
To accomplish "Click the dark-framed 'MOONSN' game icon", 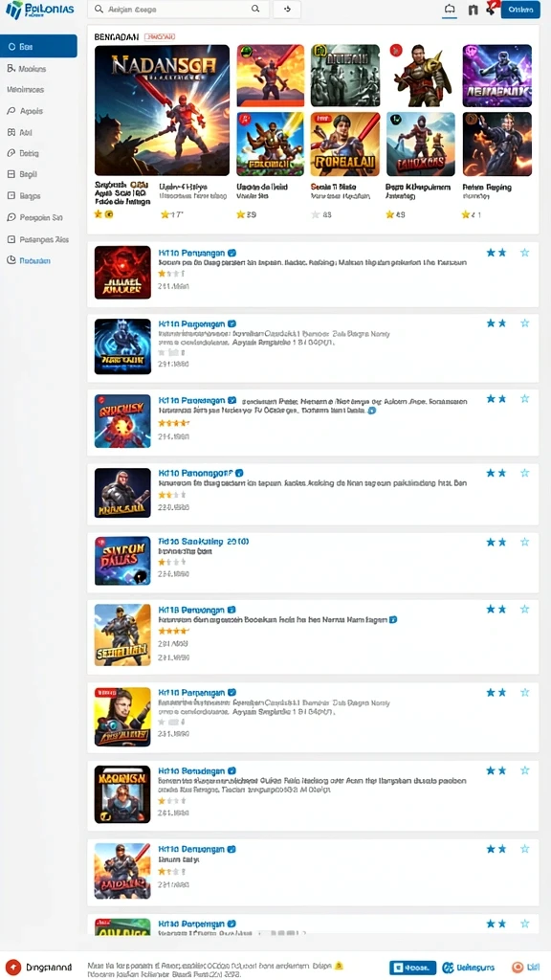I will pyautogui.click(x=122, y=794).
